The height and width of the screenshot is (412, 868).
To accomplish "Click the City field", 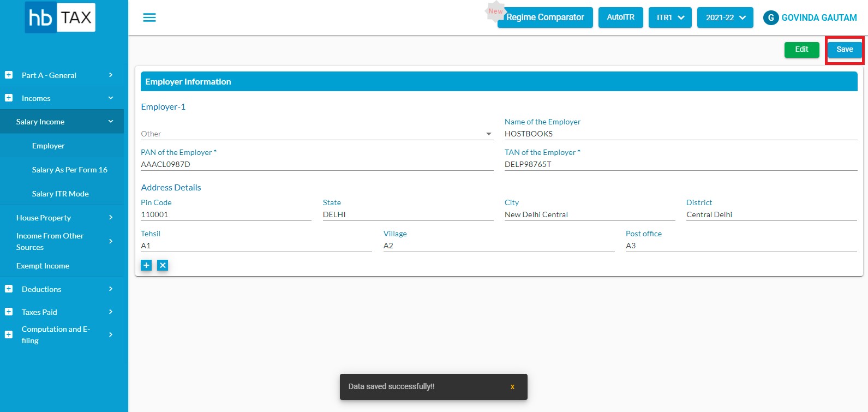I will 590,214.
